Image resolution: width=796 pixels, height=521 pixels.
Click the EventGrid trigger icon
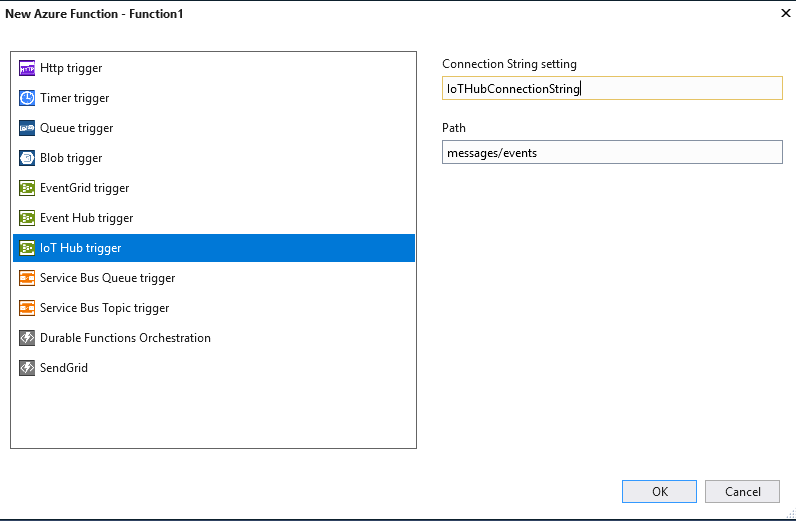click(27, 188)
